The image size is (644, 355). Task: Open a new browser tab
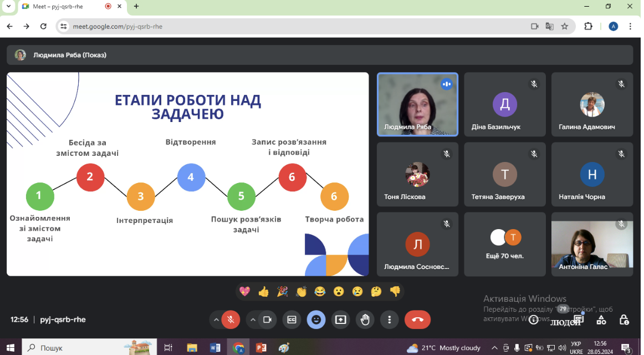(x=136, y=6)
